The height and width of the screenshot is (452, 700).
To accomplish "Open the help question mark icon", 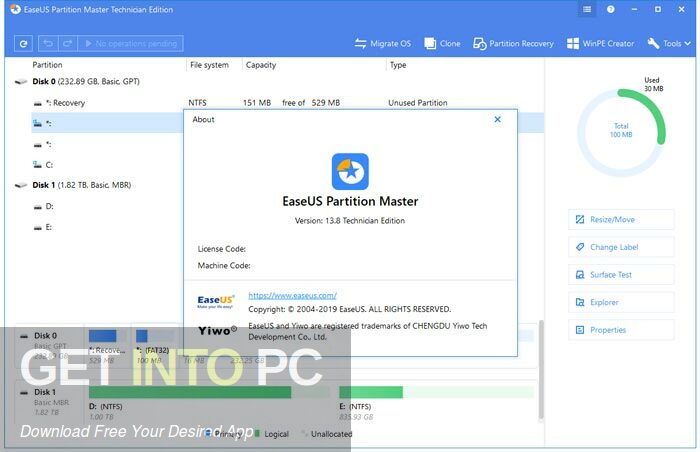I will [610, 9].
